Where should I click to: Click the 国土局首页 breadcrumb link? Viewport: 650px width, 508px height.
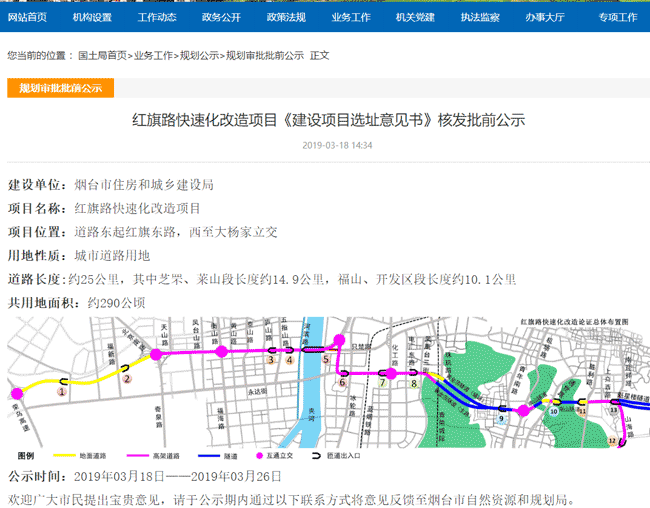point(103,56)
